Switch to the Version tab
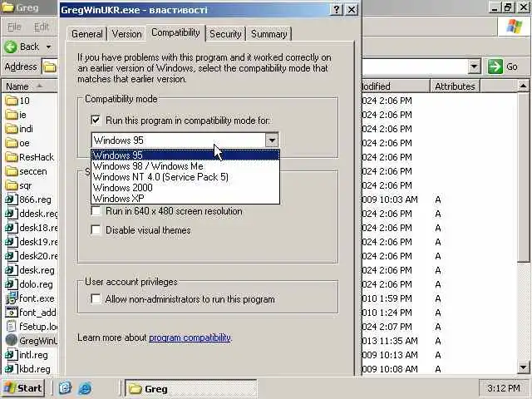Image resolution: width=532 pixels, height=399 pixels. 126,34
